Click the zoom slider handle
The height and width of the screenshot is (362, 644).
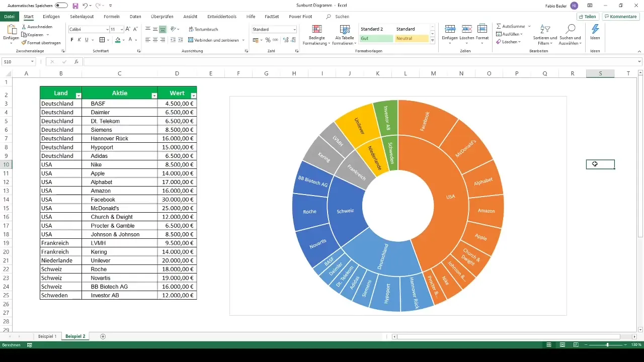click(x=608, y=345)
